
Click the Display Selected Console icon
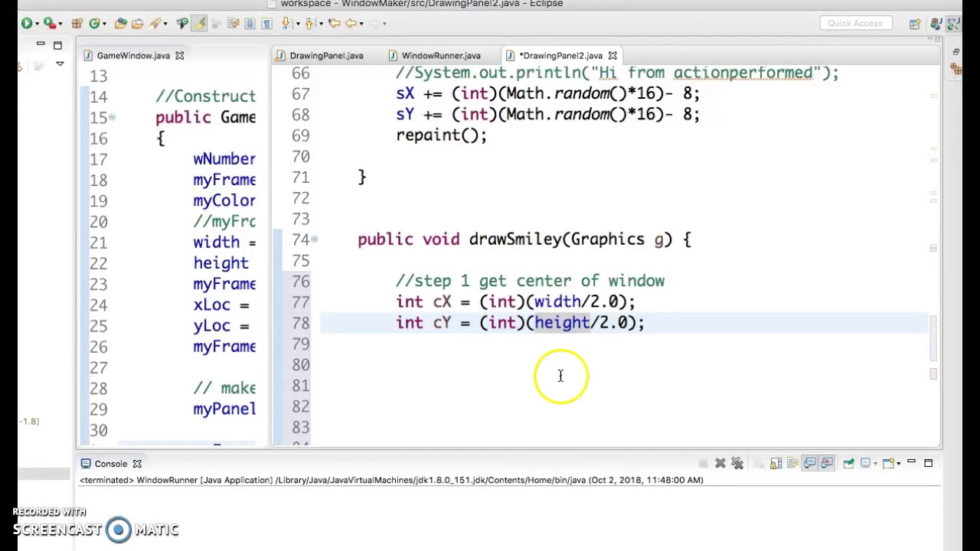[x=865, y=463]
